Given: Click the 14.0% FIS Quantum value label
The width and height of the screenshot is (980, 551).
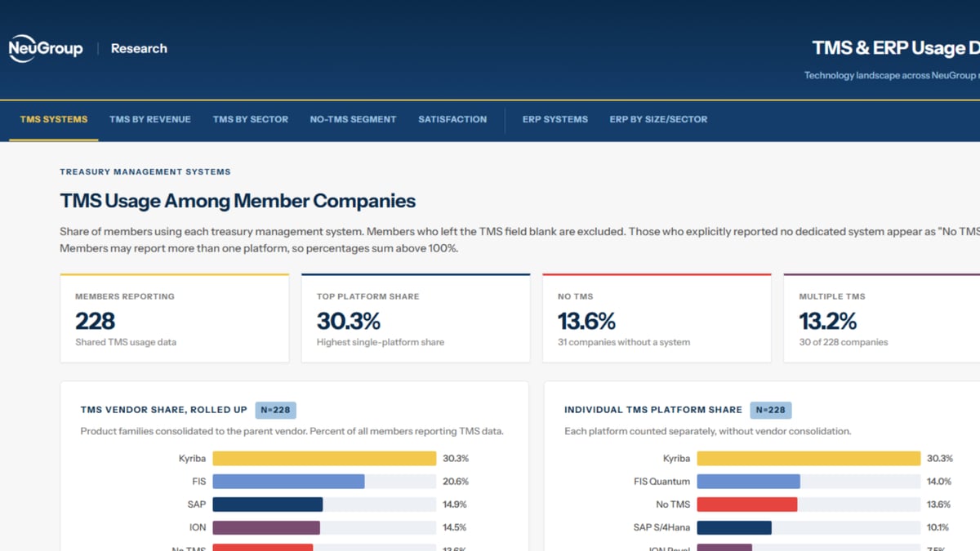Looking at the screenshot, I should pyautogui.click(x=939, y=482).
